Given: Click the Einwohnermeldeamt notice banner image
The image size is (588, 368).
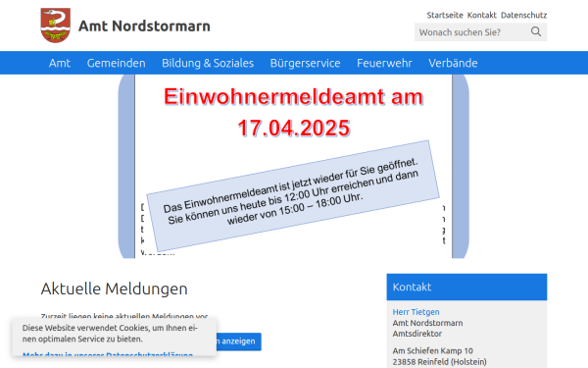Looking at the screenshot, I should pos(294,167).
